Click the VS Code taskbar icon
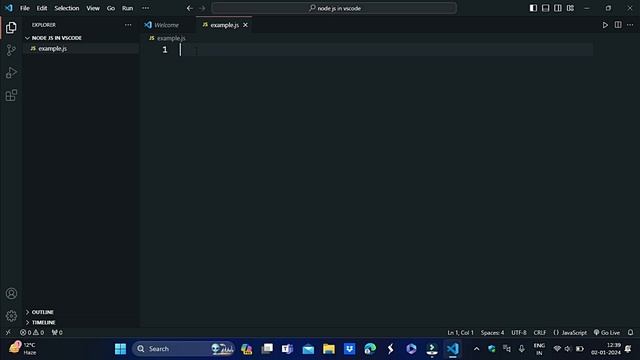Viewport: 640px width, 360px height. click(x=453, y=349)
